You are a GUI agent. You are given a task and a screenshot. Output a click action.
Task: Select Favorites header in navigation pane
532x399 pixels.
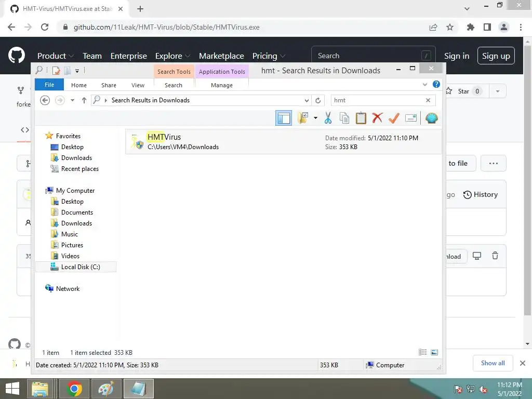[68, 136]
